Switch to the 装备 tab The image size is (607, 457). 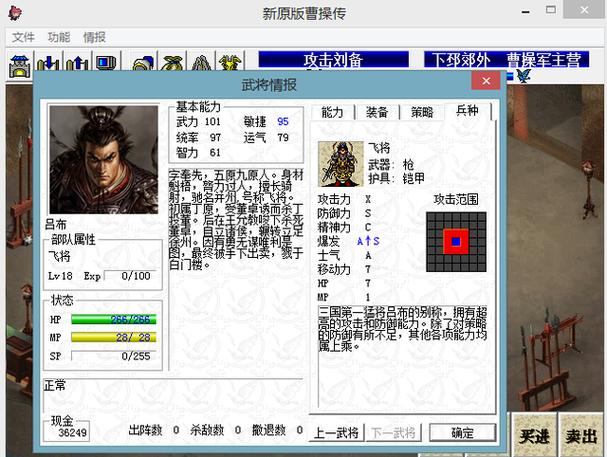coord(377,112)
